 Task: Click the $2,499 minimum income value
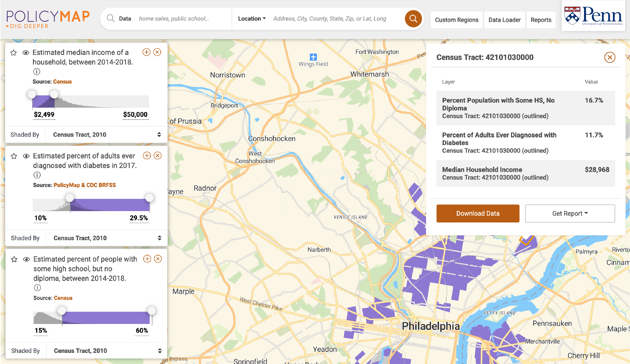pos(44,115)
